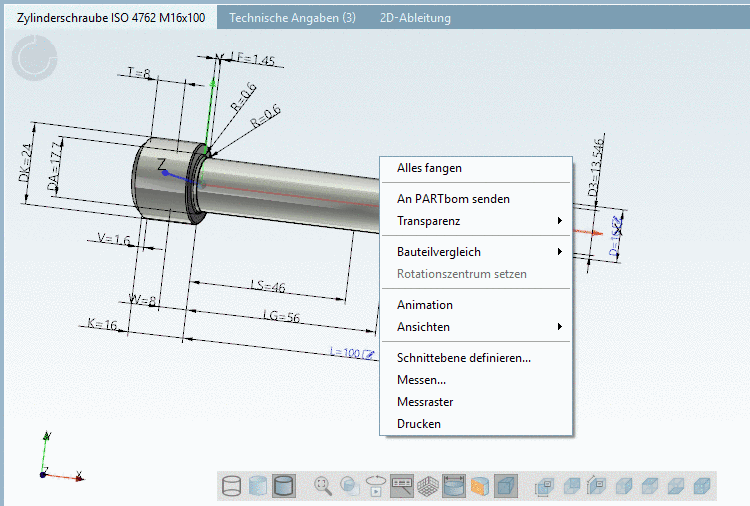Select 'Zylinderschraube ISO 4762 M16x100' tab

pyautogui.click(x=111, y=18)
